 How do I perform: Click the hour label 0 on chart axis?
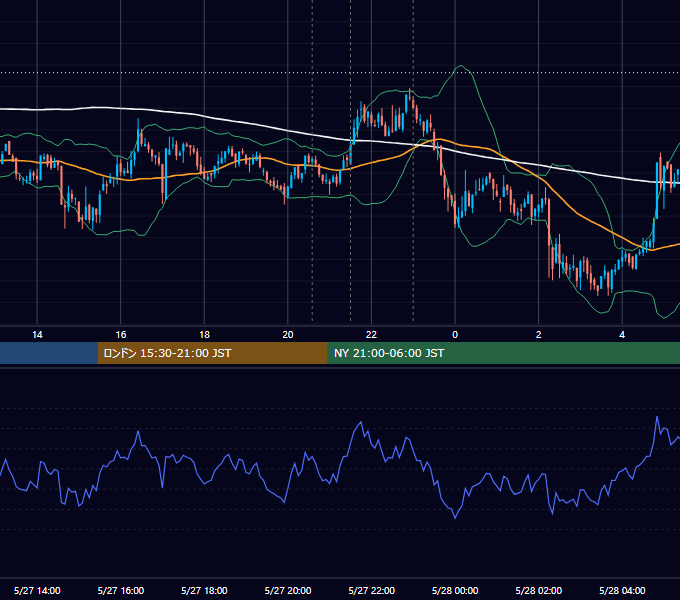(x=455, y=335)
